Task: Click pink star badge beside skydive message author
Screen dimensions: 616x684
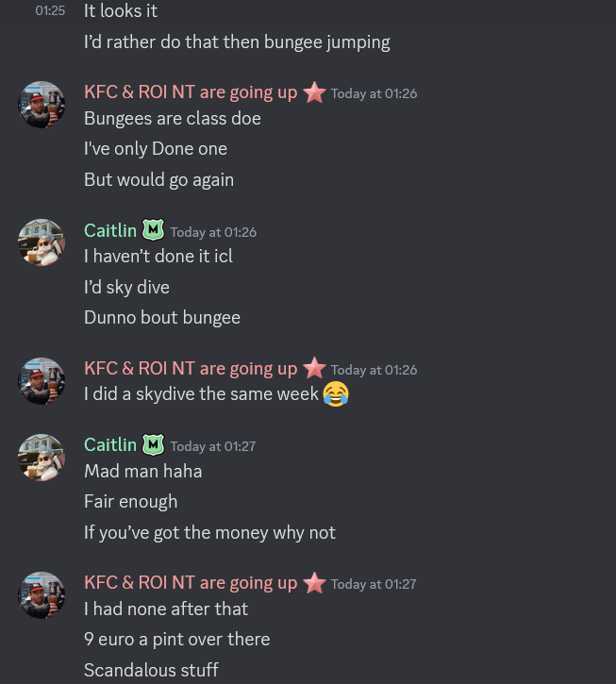Action: [314, 368]
